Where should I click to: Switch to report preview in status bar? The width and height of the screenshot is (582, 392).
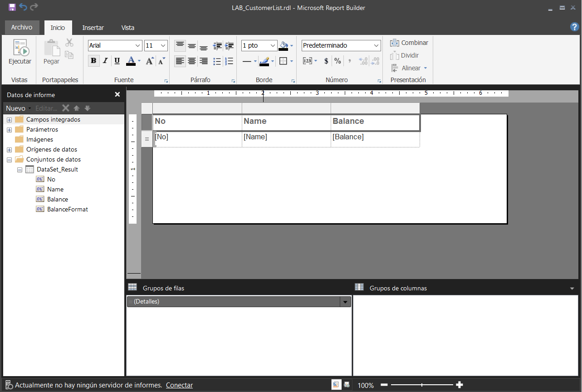point(347,385)
